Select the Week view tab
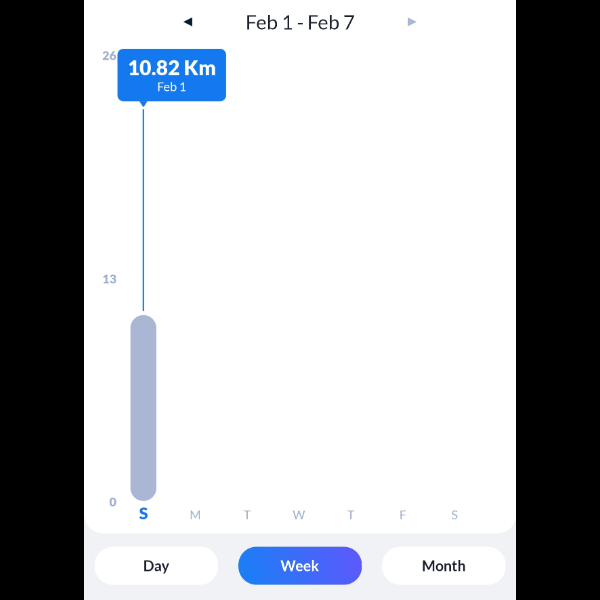This screenshot has width=600, height=600. click(300, 566)
